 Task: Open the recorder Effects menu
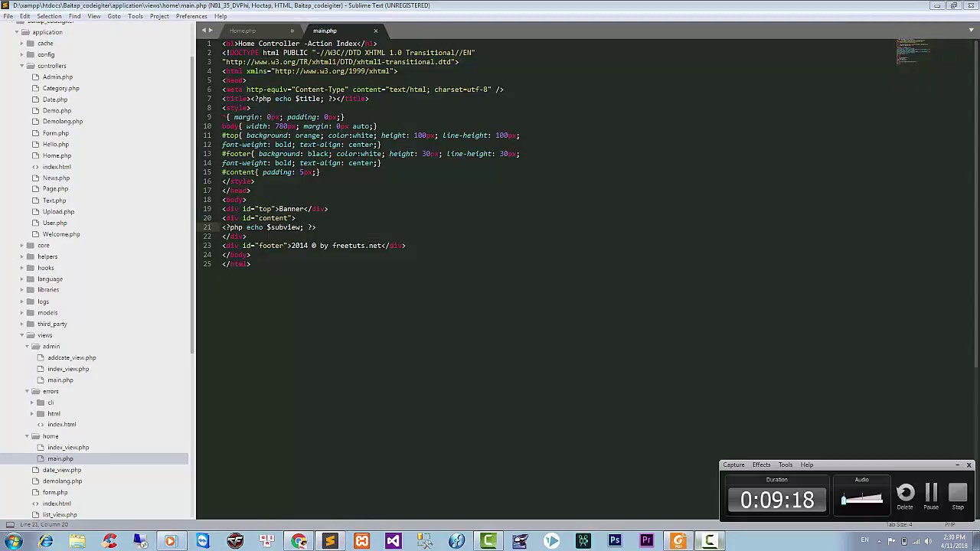[x=761, y=465]
